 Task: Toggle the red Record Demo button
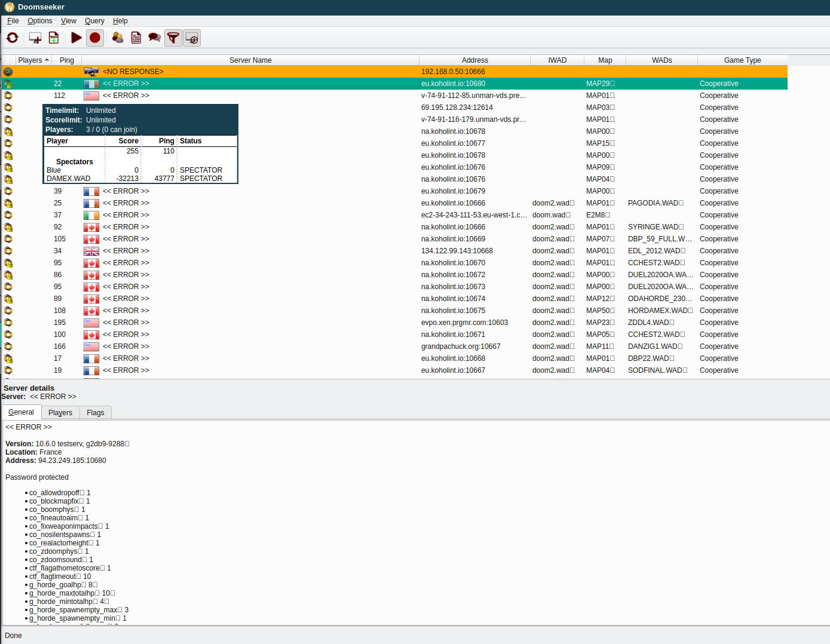click(x=95, y=38)
